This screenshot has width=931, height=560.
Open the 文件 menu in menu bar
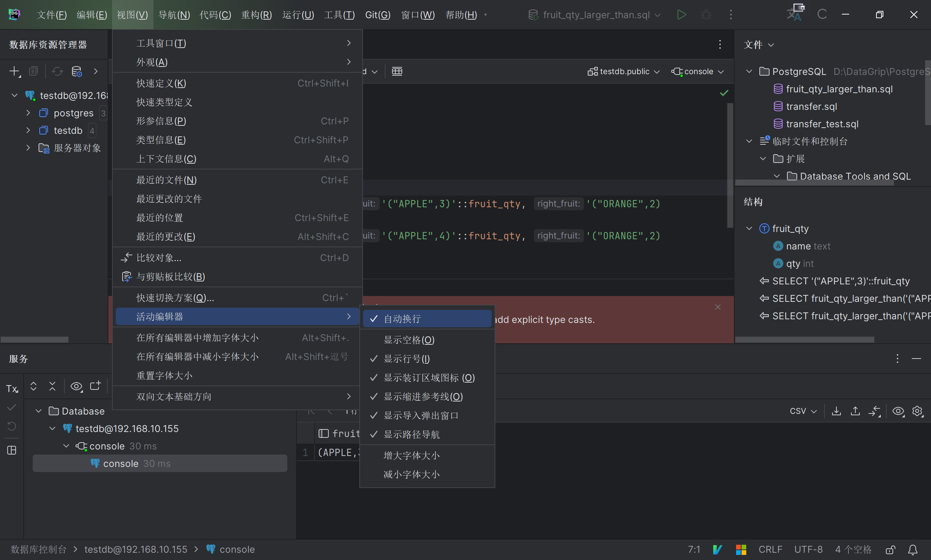51,15
